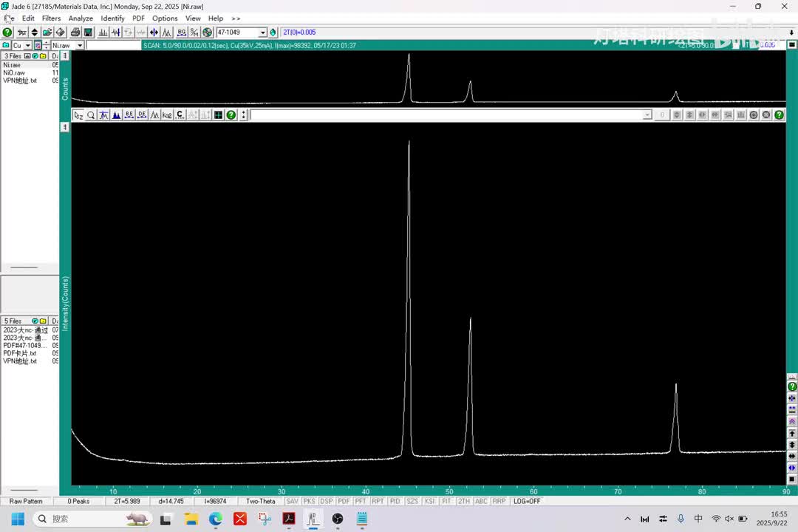Click the help icon in chart toolbar

[x=231, y=115]
